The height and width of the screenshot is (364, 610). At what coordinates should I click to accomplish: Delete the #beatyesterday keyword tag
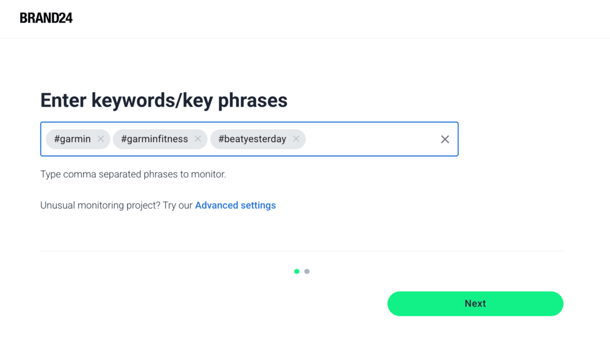point(296,139)
